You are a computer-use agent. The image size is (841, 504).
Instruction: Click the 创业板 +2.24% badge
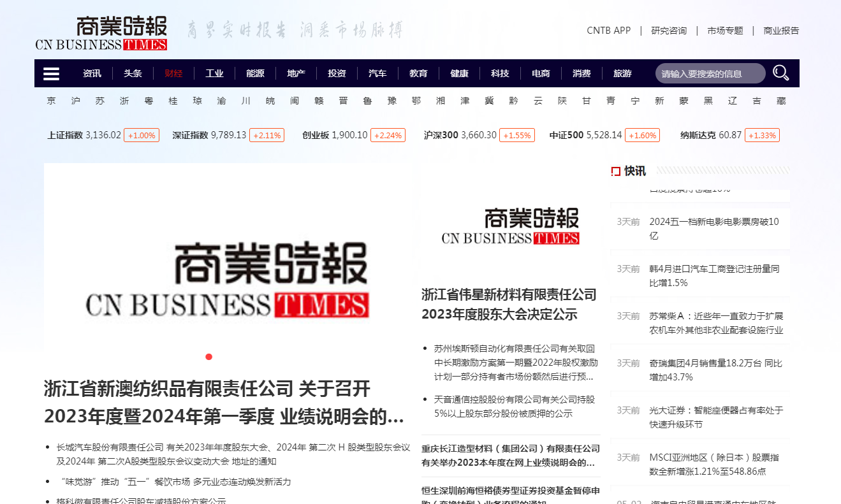point(388,135)
